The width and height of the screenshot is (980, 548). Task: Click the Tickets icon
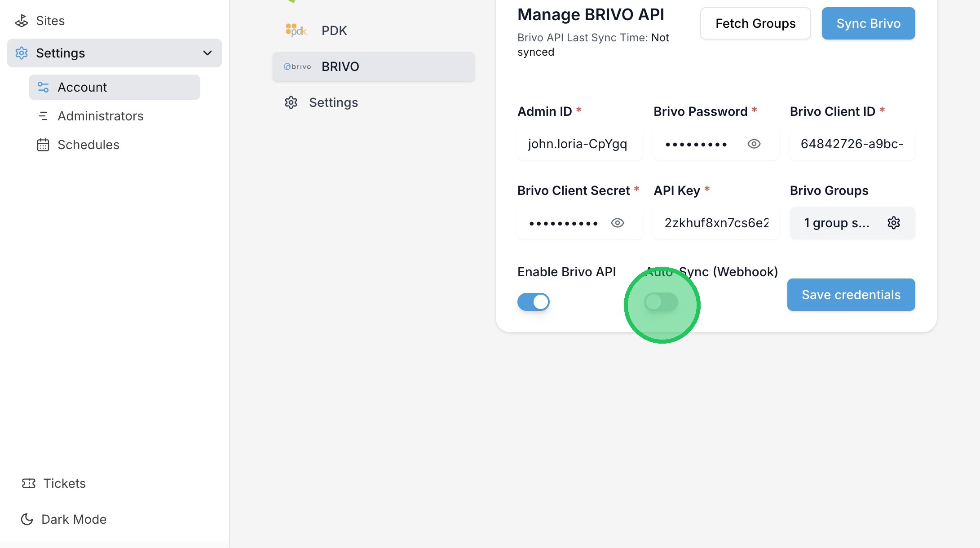[29, 483]
